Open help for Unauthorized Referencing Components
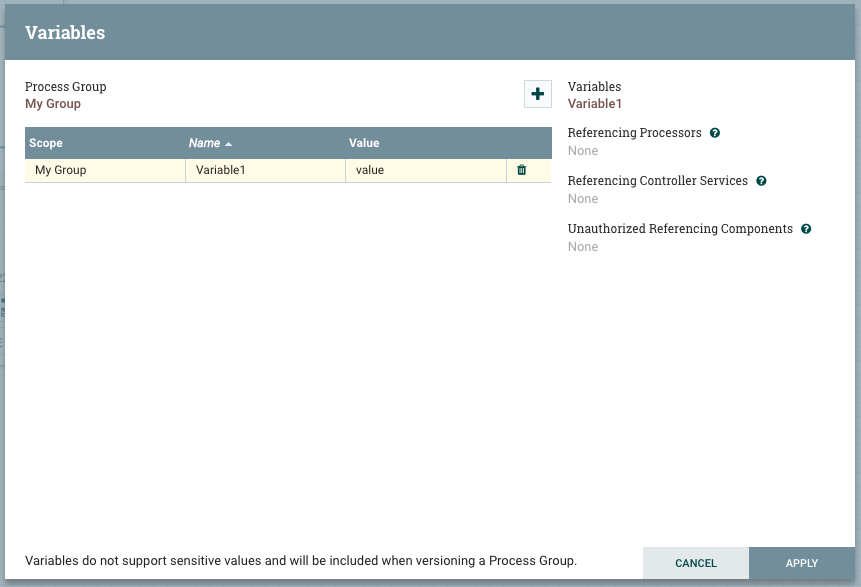 [x=806, y=229]
